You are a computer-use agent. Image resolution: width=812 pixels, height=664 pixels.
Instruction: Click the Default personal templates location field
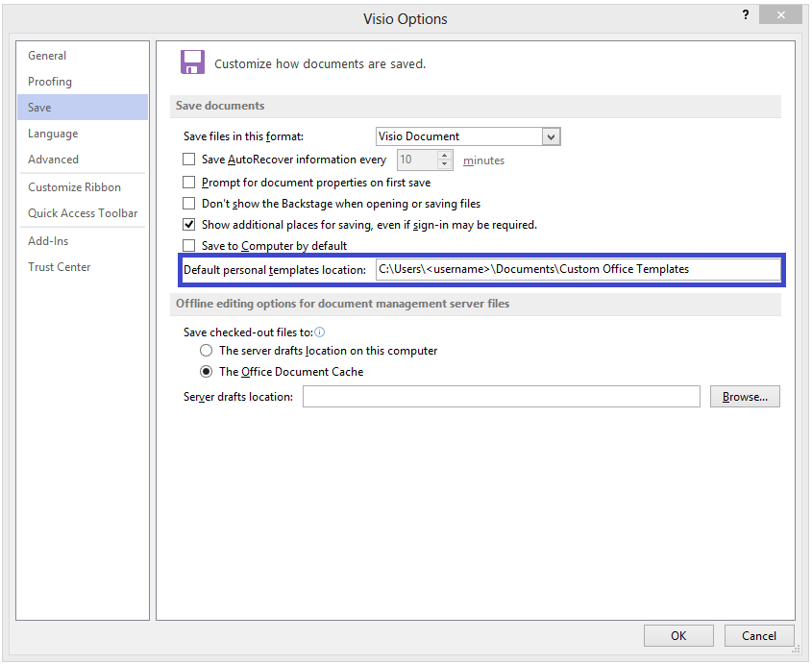coord(577,270)
